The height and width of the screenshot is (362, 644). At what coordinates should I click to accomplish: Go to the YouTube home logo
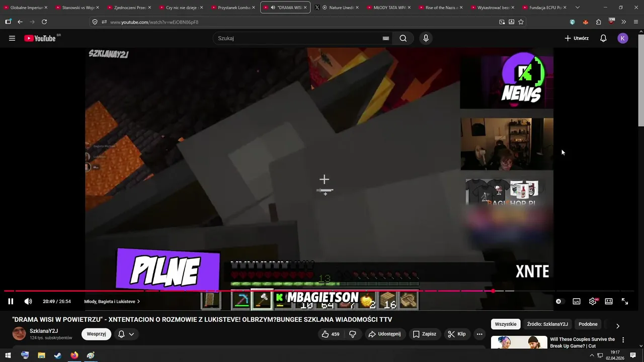[x=40, y=38]
